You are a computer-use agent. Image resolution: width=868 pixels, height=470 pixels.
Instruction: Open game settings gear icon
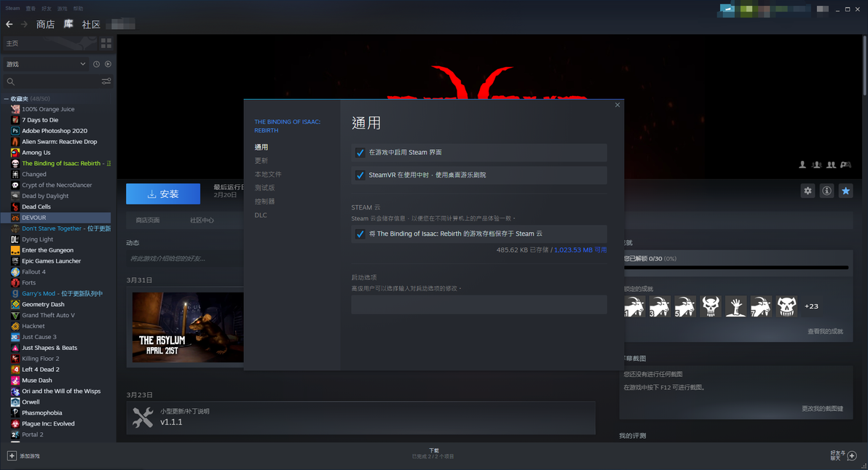point(808,191)
